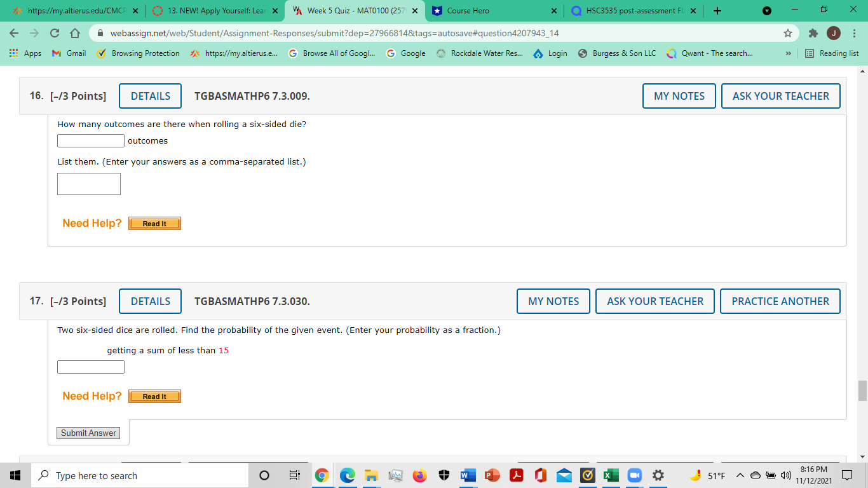Open the browser home page
The width and height of the screenshot is (868, 488).
pos(74,33)
